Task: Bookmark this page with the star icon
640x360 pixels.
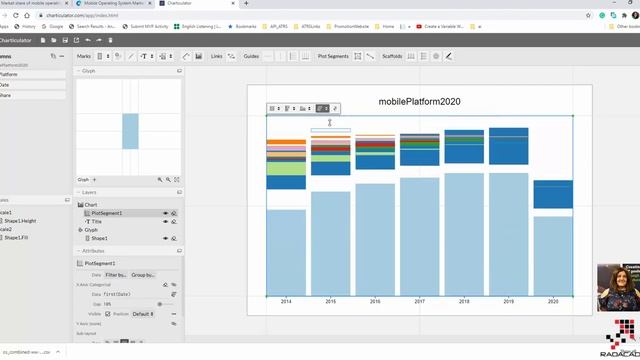Action: pos(588,16)
